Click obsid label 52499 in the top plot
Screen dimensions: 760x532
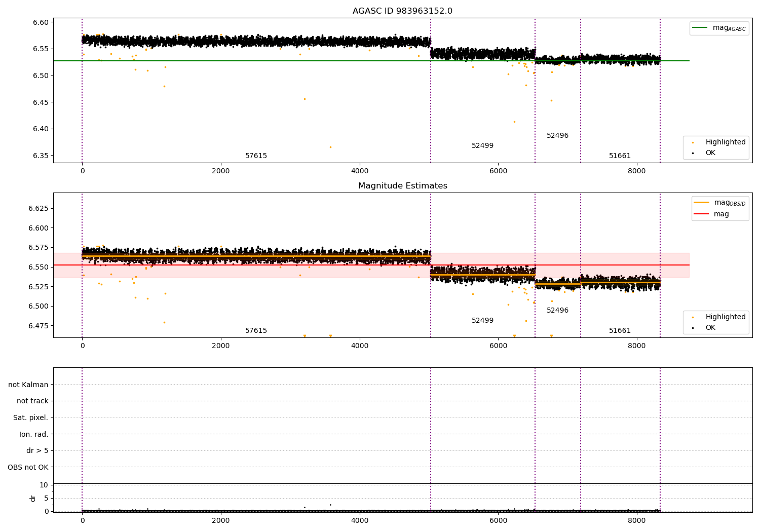482,146
